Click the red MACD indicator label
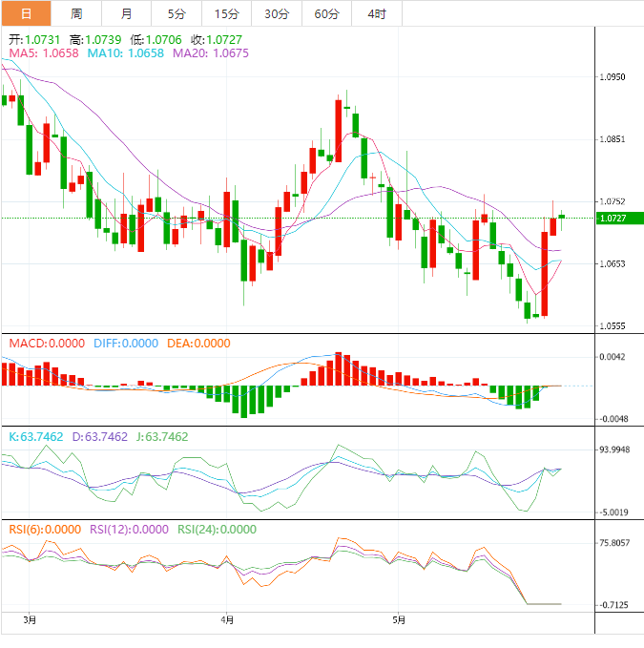Image resolution: width=644 pixels, height=648 pixels. click(47, 344)
